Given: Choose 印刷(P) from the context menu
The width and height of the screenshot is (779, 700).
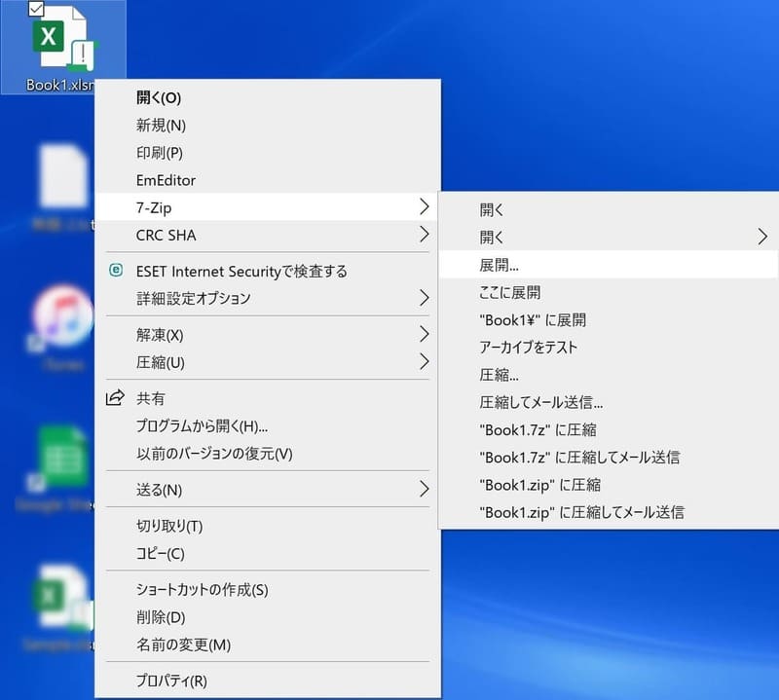Looking at the screenshot, I should pyautogui.click(x=268, y=153).
